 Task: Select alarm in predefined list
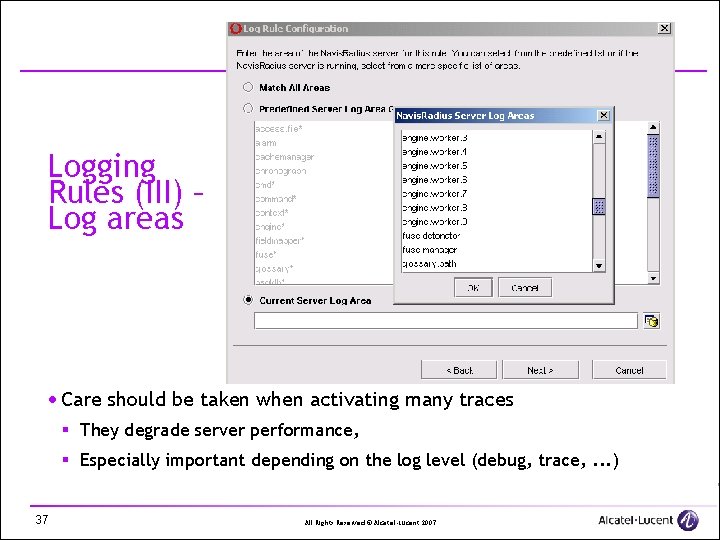[266, 143]
